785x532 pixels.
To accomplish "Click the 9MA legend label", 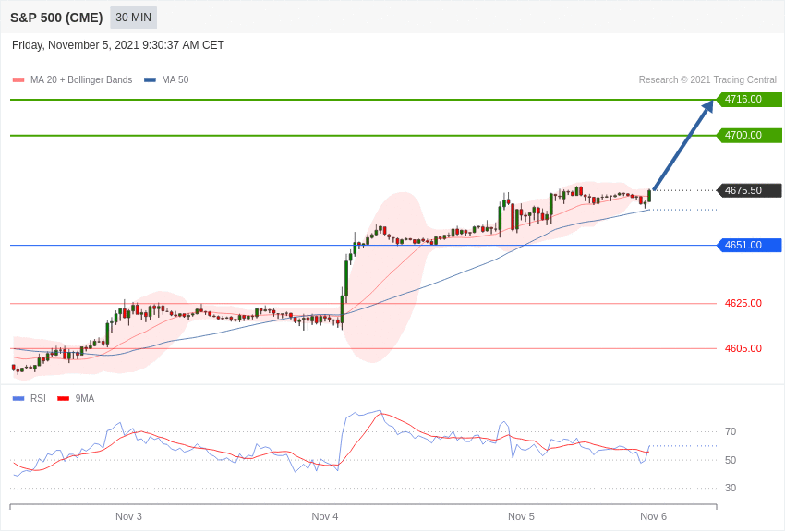I will coord(85,398).
